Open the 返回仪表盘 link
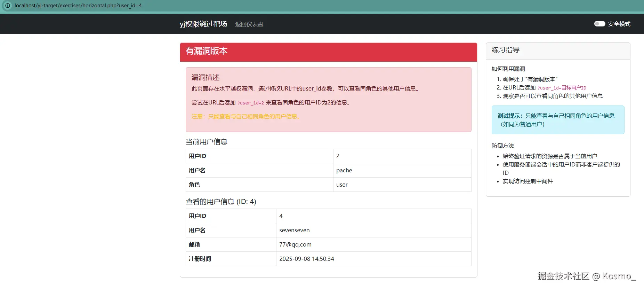 pyautogui.click(x=249, y=24)
